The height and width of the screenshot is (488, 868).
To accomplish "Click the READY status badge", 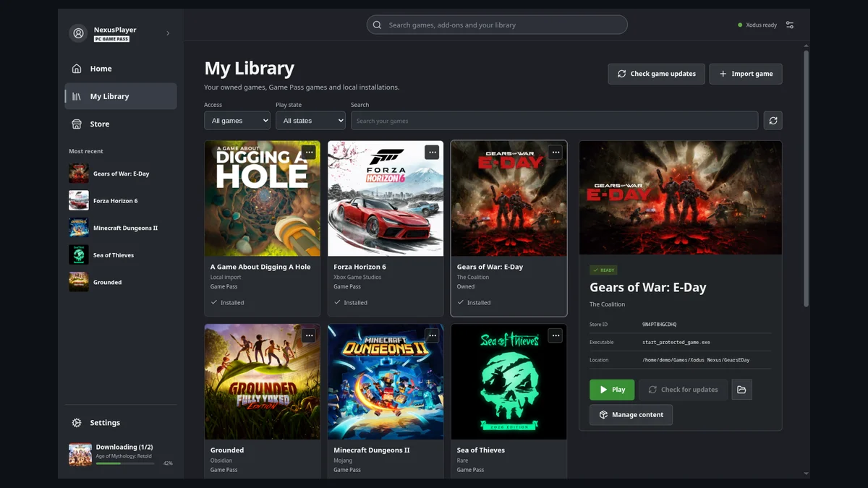I will (x=604, y=270).
